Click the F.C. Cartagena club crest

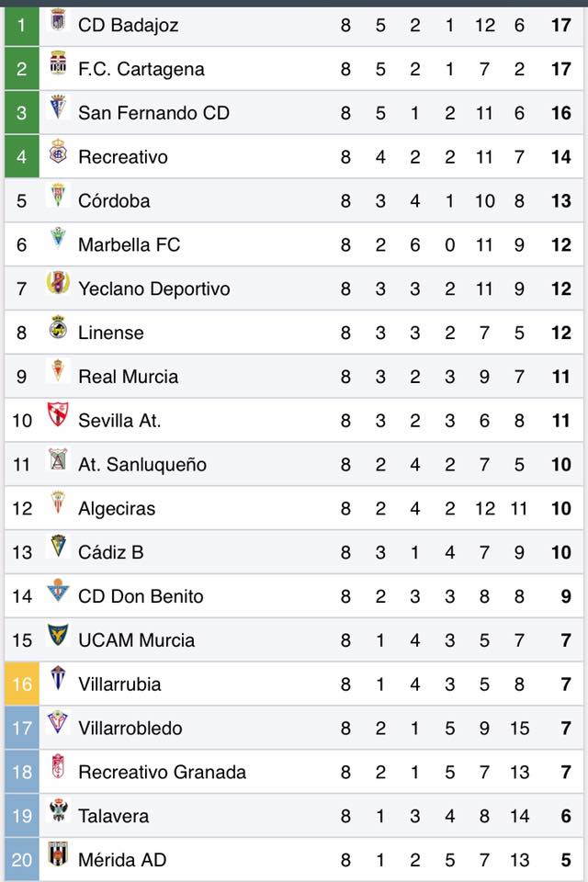point(58,64)
